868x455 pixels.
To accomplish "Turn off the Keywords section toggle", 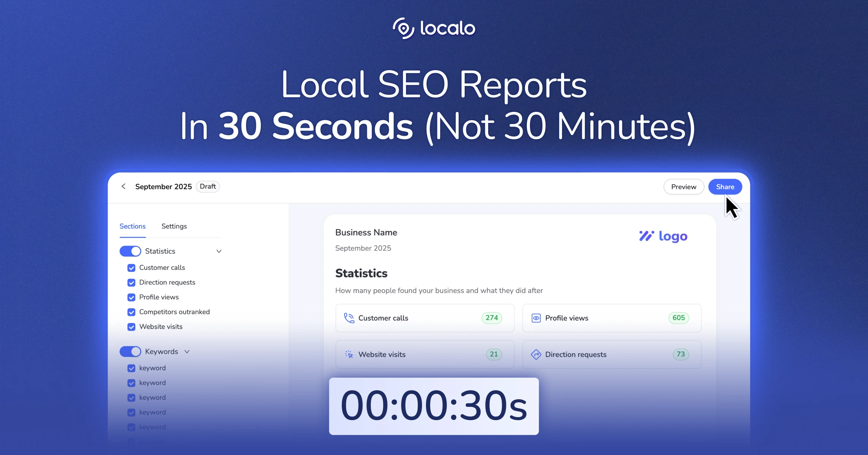I will tap(130, 351).
